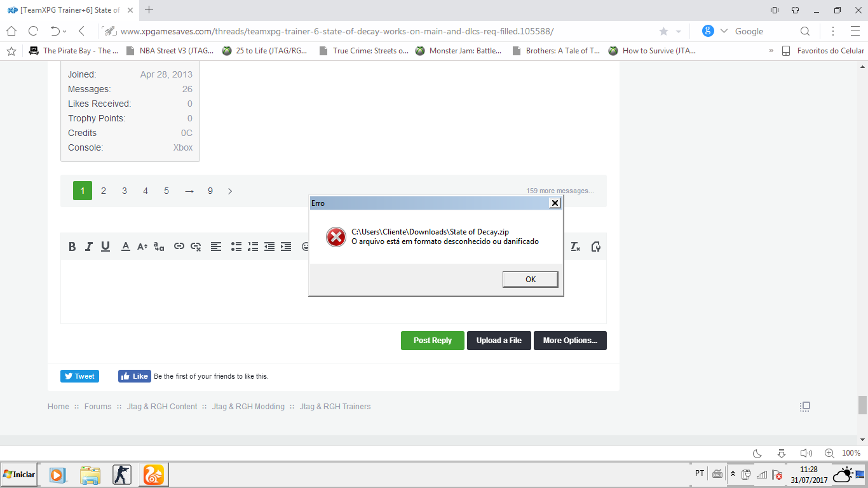Toggle the browser sound speaker icon
The image size is (868, 488).
pyautogui.click(x=806, y=453)
